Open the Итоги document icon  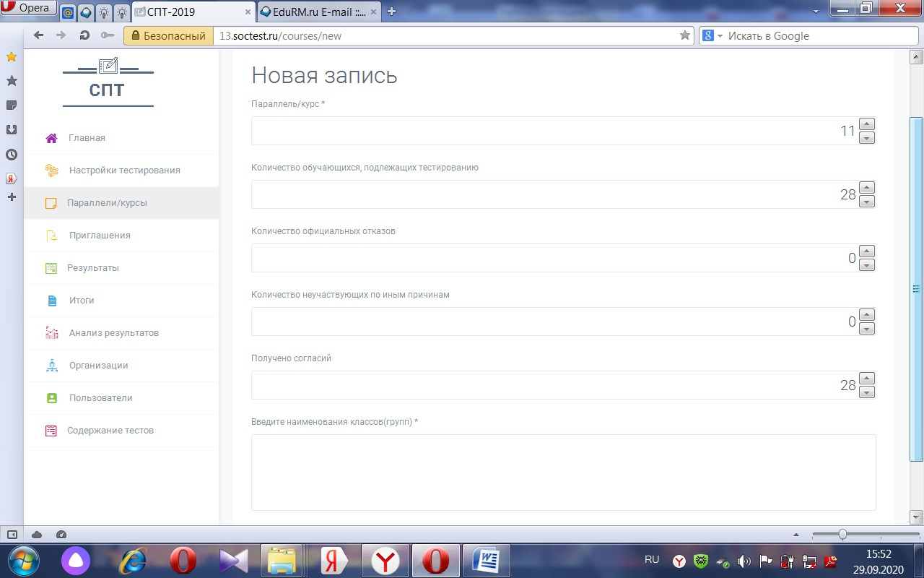point(51,301)
